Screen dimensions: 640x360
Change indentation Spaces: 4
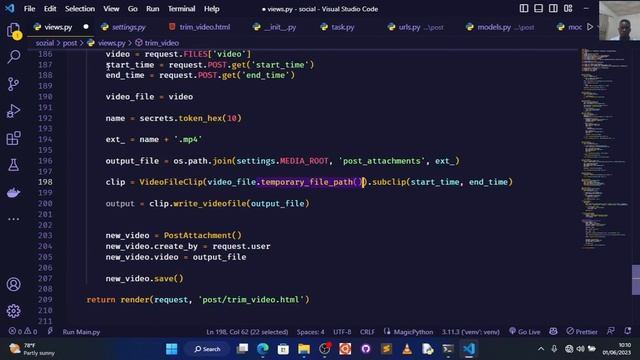[311, 332]
